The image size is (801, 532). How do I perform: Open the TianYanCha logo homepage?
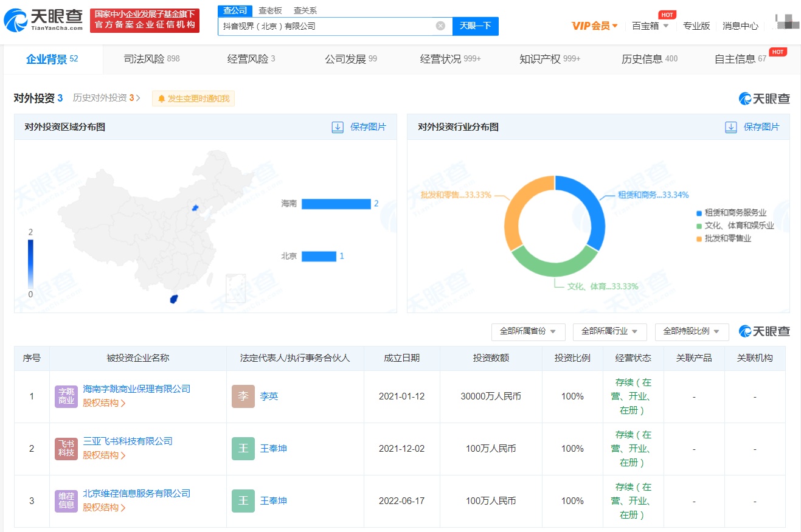pyautogui.click(x=44, y=20)
